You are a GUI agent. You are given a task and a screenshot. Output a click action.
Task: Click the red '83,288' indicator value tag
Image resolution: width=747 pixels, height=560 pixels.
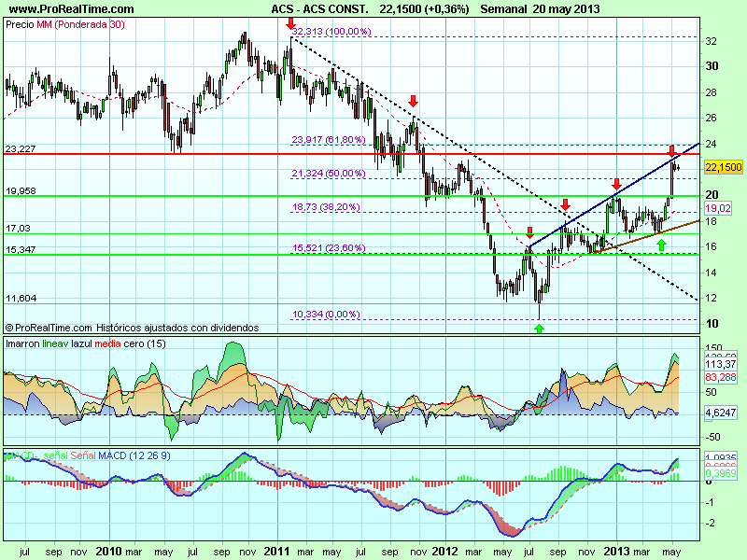pyautogui.click(x=720, y=377)
